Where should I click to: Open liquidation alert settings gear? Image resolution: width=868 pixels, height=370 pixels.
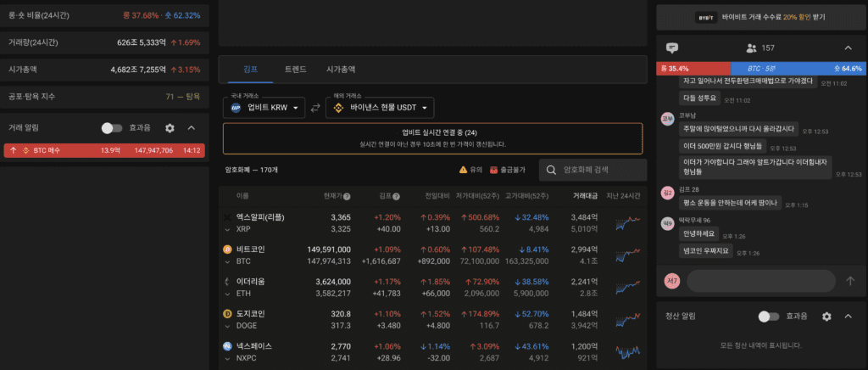[x=826, y=317]
